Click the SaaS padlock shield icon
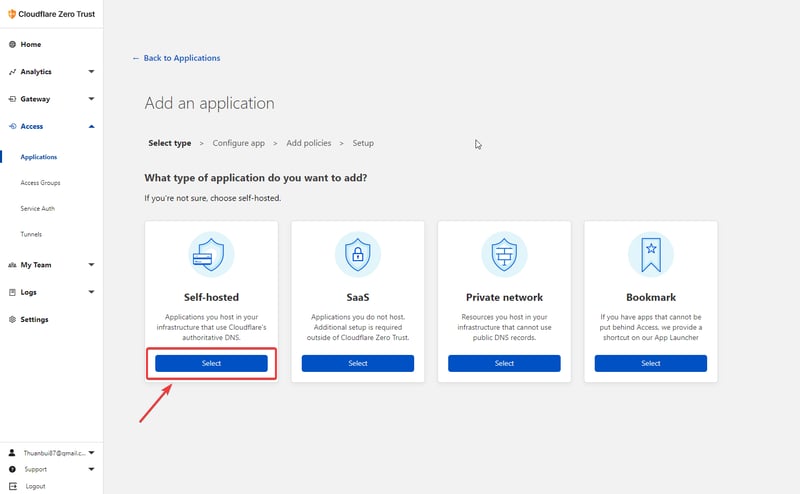Screen dimensions: 800x494 click(357, 254)
